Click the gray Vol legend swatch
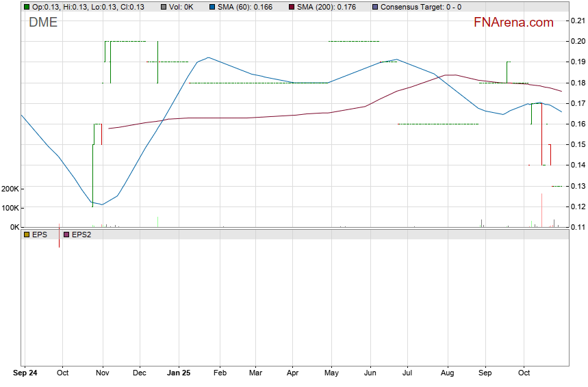This screenshot has width=588, height=387. (164, 7)
